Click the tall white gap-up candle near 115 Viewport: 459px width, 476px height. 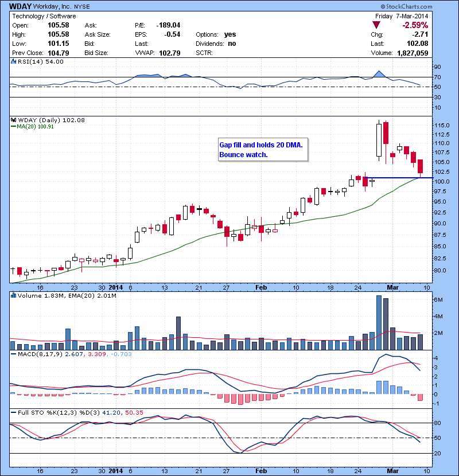379,140
